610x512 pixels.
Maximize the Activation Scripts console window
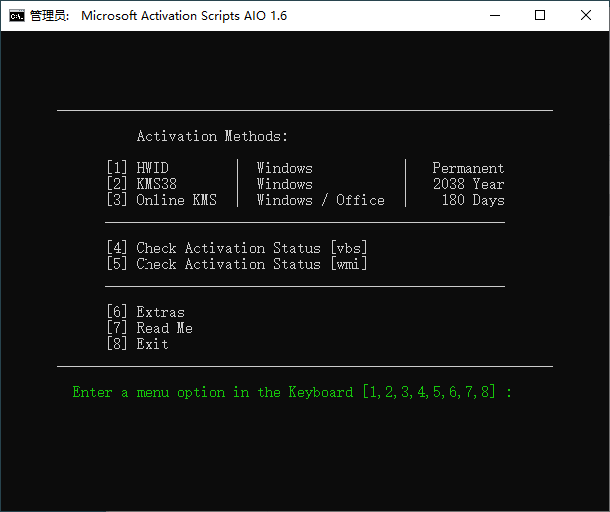pos(540,15)
